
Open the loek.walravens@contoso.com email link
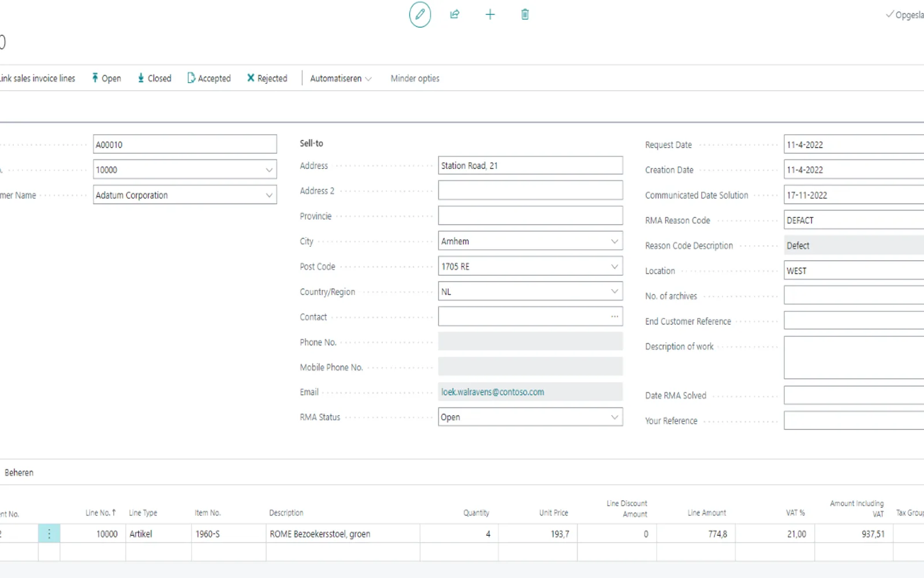coord(493,392)
